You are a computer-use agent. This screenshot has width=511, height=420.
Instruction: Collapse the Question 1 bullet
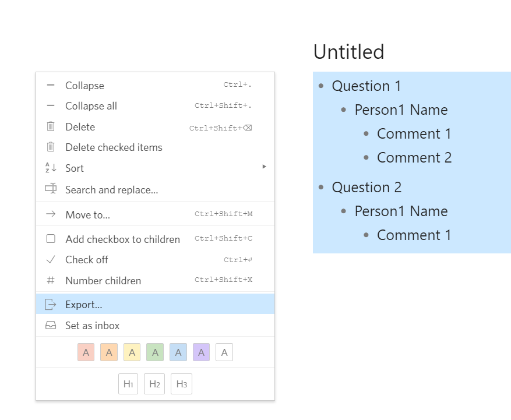click(x=320, y=86)
